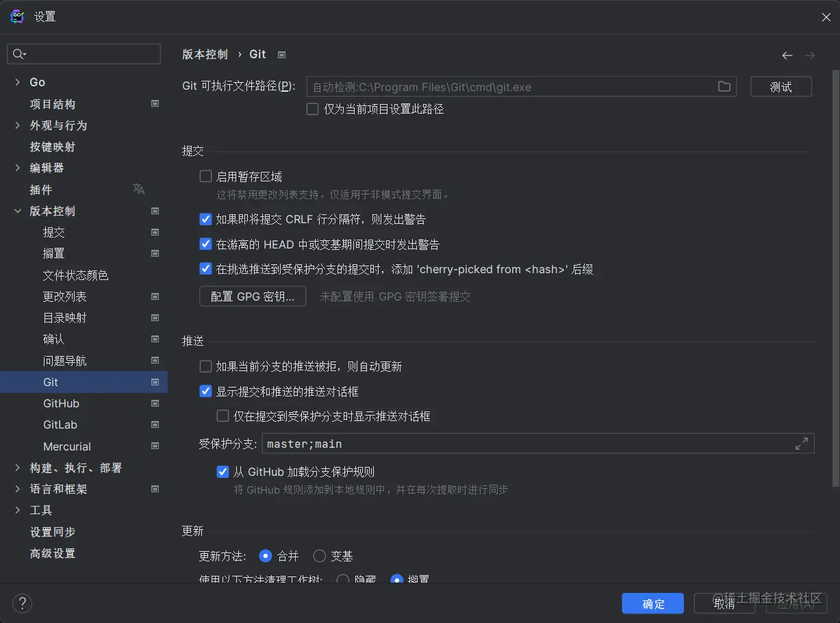The height and width of the screenshot is (623, 840).
Task: Enable the 启用暂存区域 checkbox
Action: click(x=205, y=176)
